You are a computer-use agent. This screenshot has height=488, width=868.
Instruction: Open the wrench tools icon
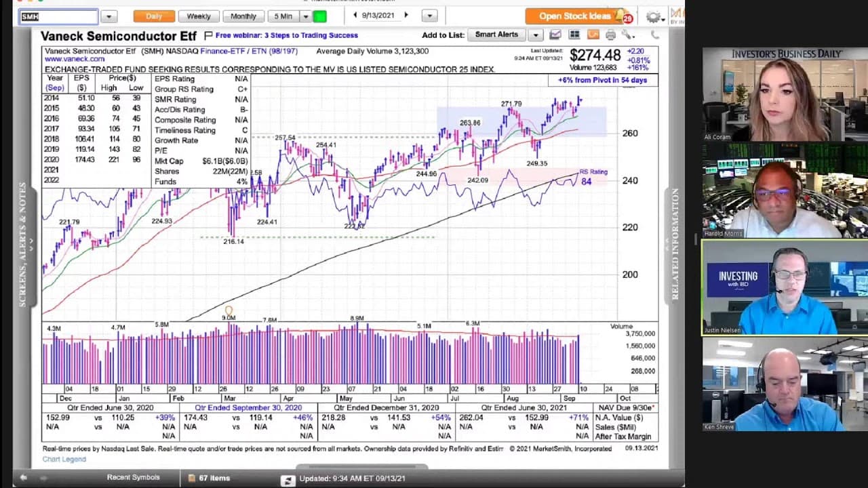click(627, 35)
